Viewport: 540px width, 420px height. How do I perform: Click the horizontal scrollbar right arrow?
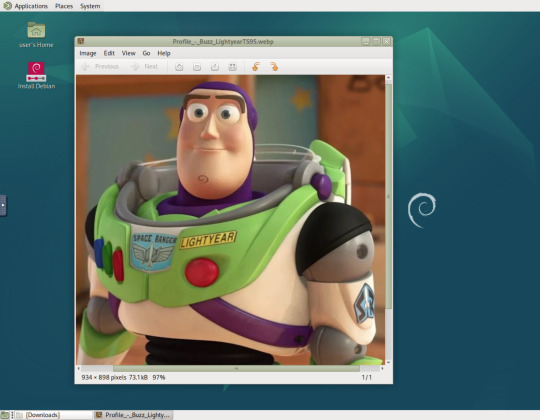382,368
